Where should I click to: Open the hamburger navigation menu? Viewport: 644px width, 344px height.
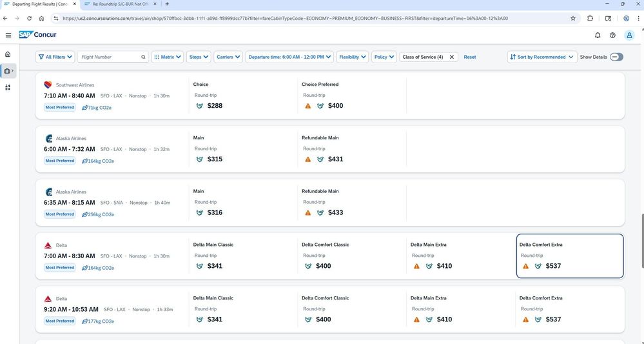point(8,35)
